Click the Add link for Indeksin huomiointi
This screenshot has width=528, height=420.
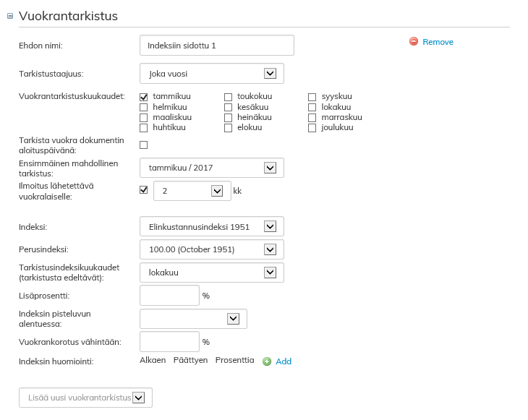point(284,361)
